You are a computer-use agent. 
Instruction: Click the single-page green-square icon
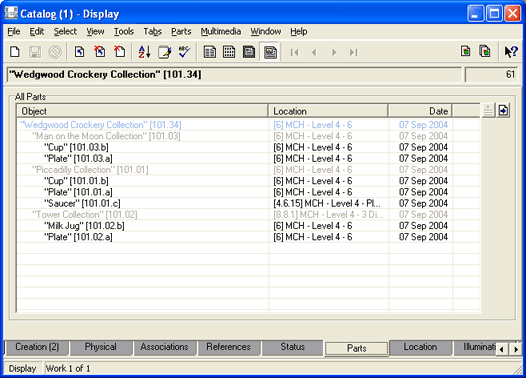click(x=465, y=51)
